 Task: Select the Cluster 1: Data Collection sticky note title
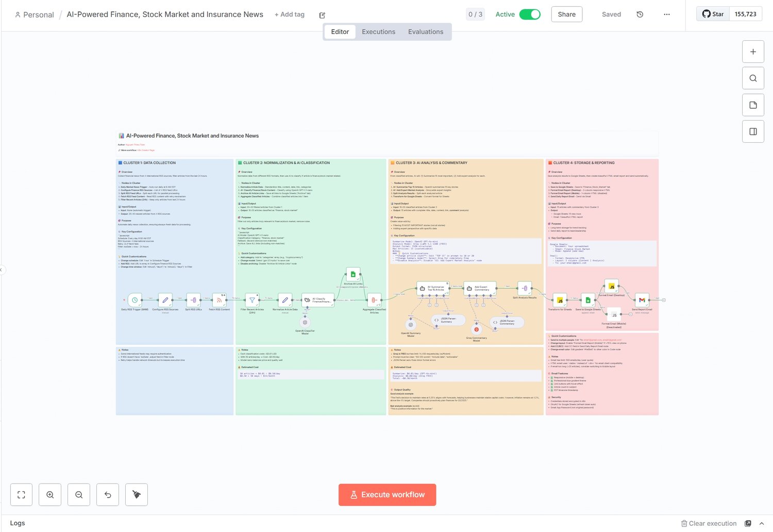pyautogui.click(x=149, y=163)
